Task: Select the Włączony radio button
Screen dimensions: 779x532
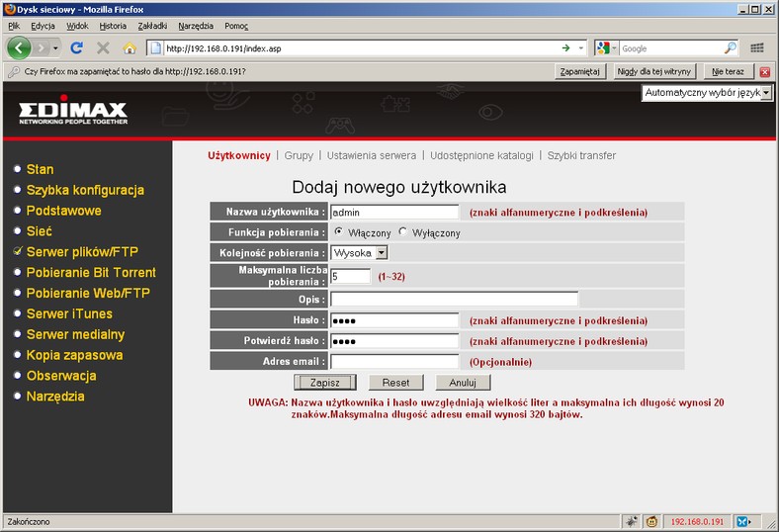Action: point(339,232)
